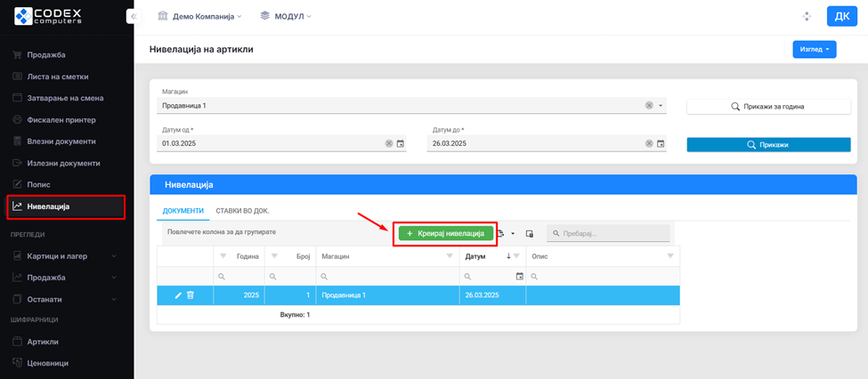
Task: Collapse the sidebar with the arrow icon
Action: tap(133, 16)
